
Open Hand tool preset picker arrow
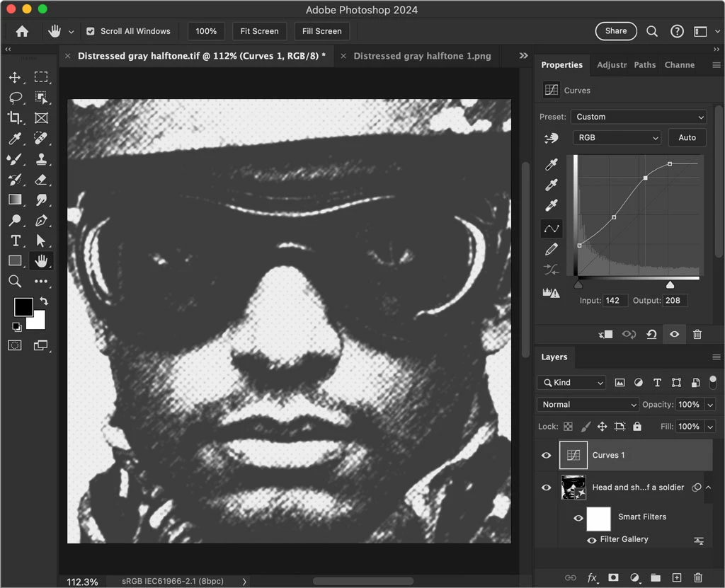click(x=71, y=32)
